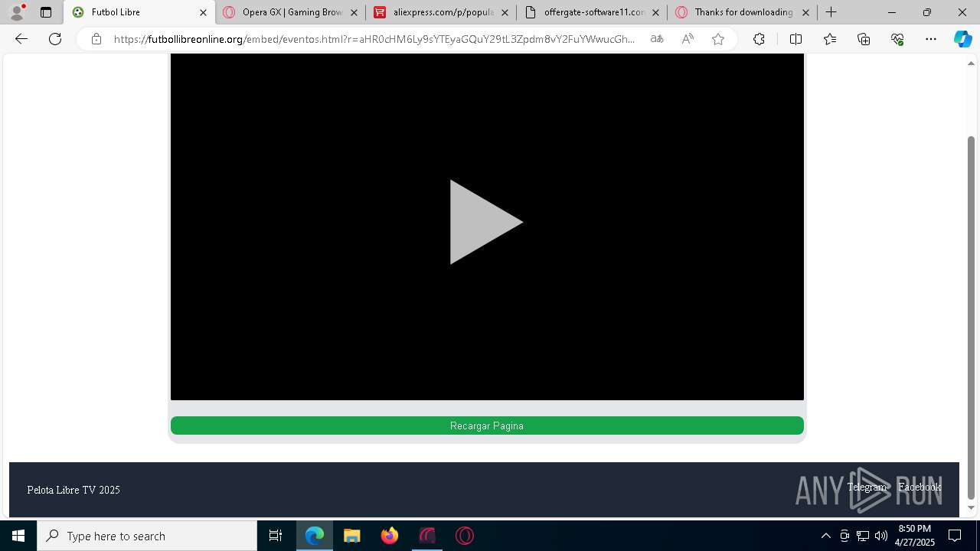Viewport: 980px width, 551px height.
Task: Open the Extensions menu
Action: coord(759,39)
